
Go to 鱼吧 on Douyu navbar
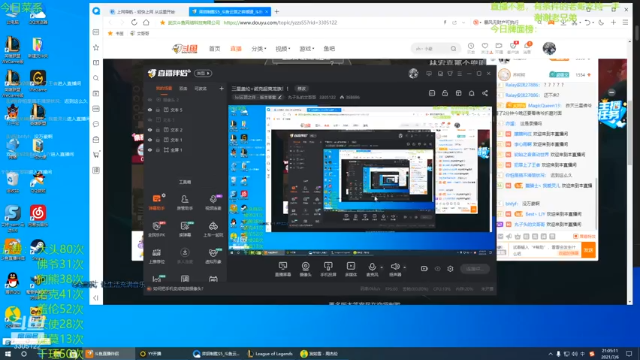click(329, 49)
